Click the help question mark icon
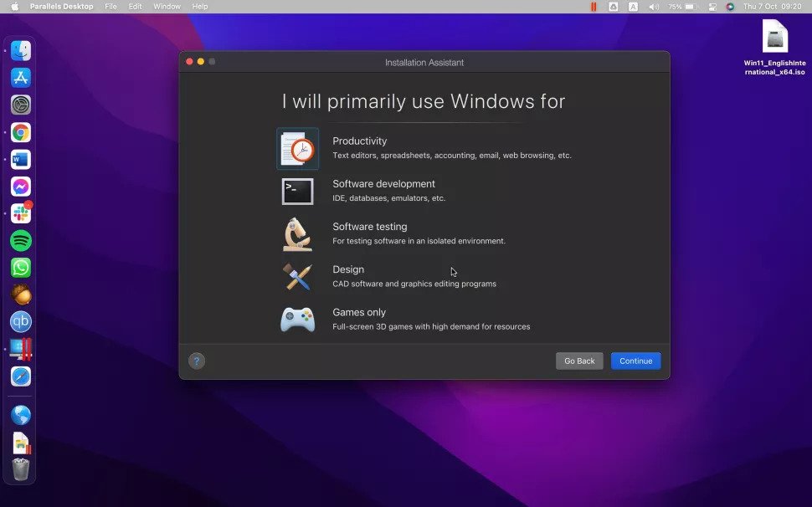The height and width of the screenshot is (507, 812). 196,361
